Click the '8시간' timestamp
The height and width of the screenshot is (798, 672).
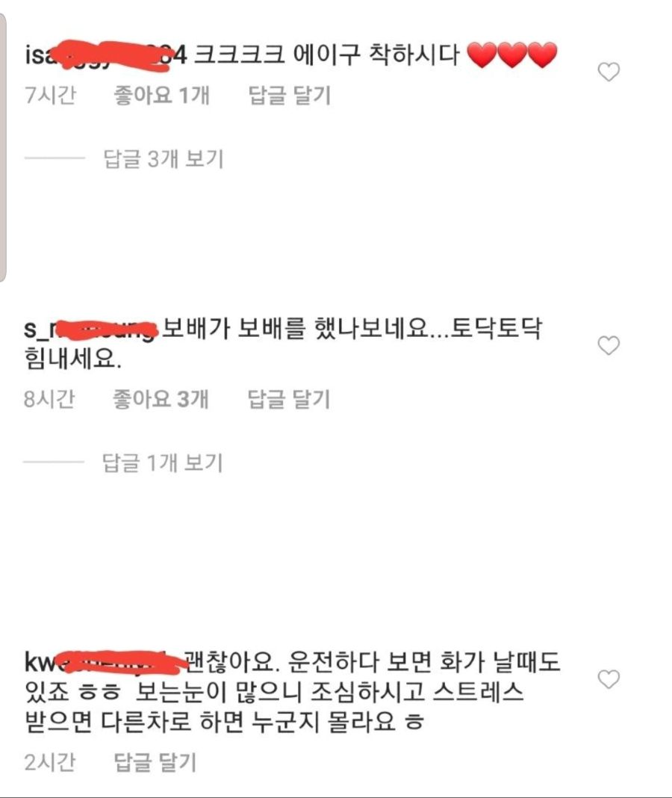(x=49, y=399)
